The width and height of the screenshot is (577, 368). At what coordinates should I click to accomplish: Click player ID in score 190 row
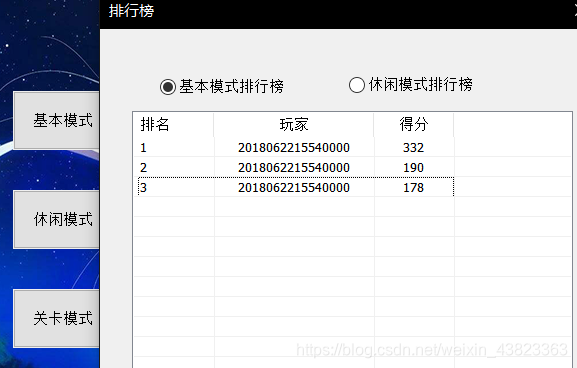(294, 168)
